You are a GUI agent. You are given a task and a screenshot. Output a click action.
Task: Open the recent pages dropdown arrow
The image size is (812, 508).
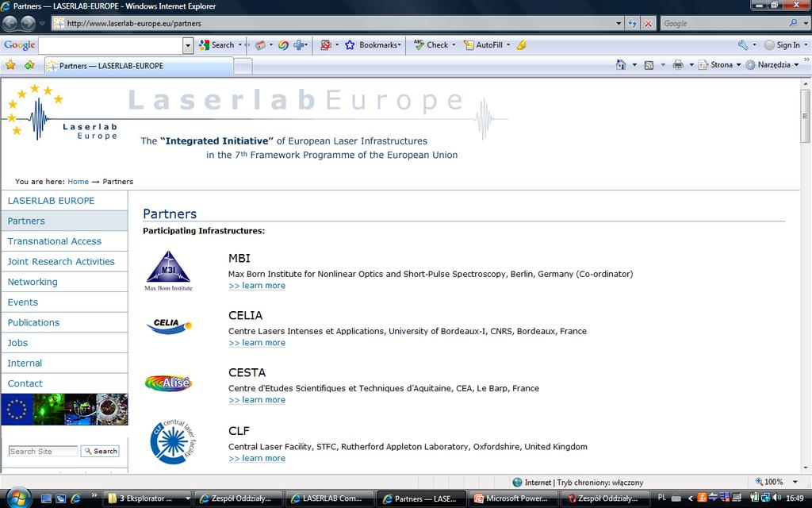(x=42, y=23)
